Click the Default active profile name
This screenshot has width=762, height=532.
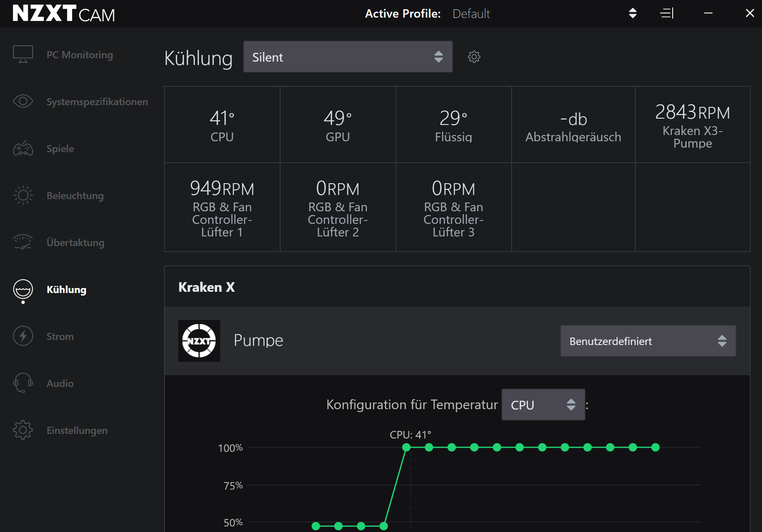tap(471, 14)
